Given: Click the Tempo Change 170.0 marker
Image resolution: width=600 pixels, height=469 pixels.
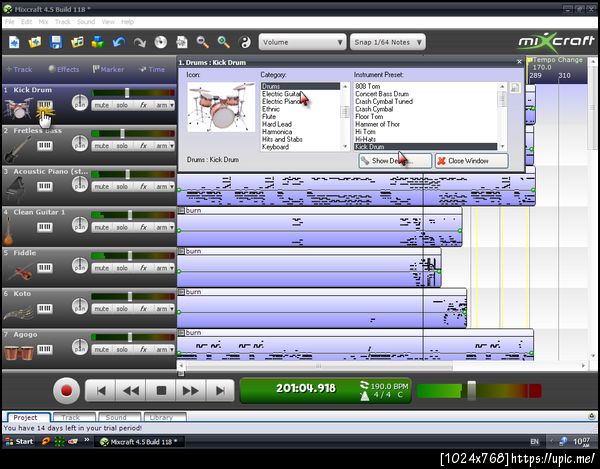Looking at the screenshot, I should [x=557, y=64].
